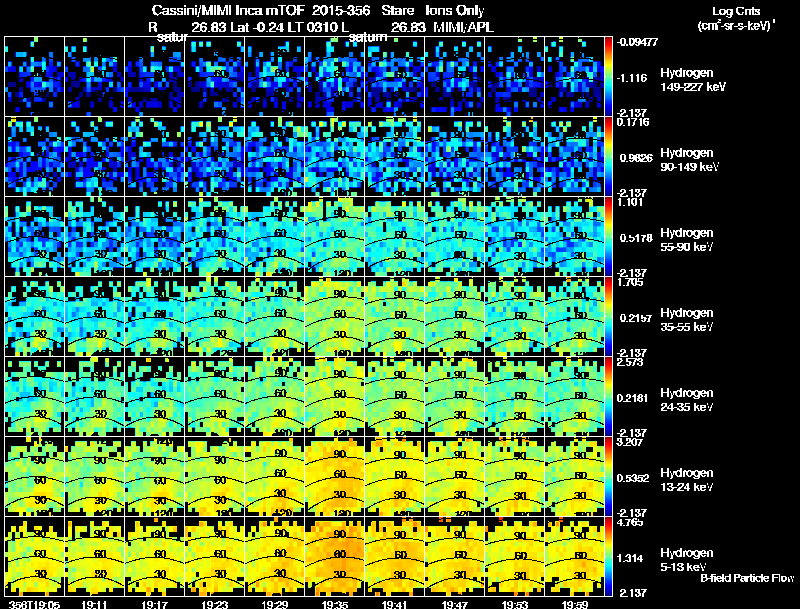Click the Hydrogen 90-149 keV color bar

pos(608,156)
